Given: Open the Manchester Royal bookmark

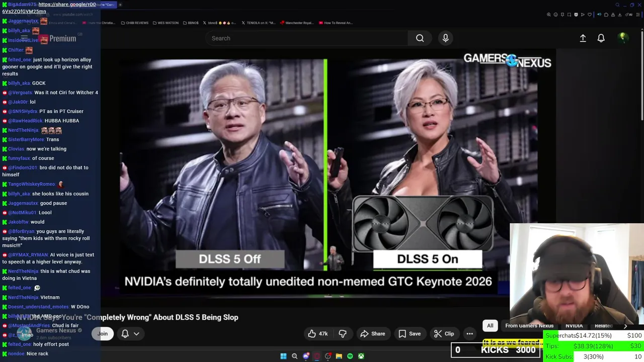Looking at the screenshot, I should pos(297,23).
